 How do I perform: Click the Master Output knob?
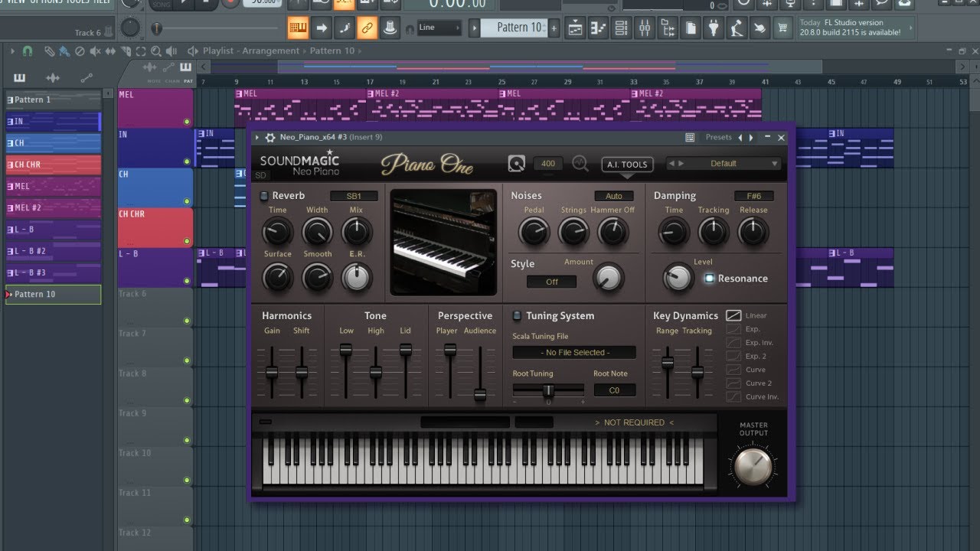753,465
